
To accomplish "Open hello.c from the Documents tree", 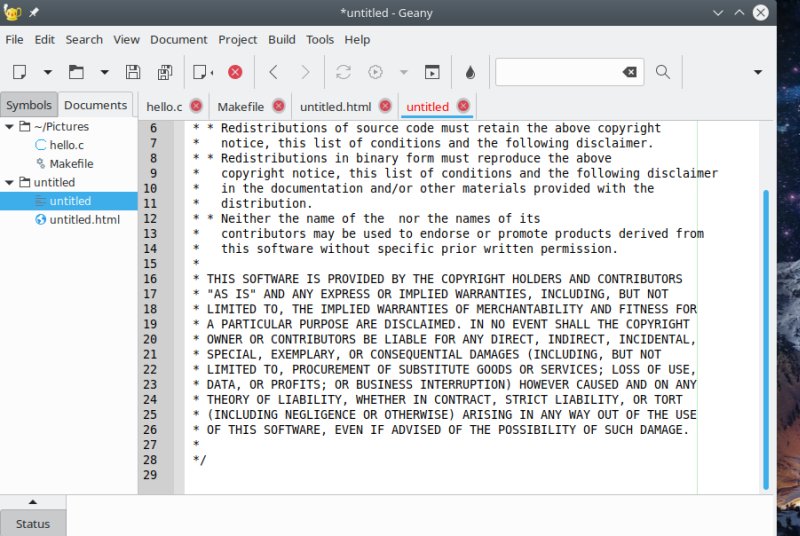I will click(66, 145).
